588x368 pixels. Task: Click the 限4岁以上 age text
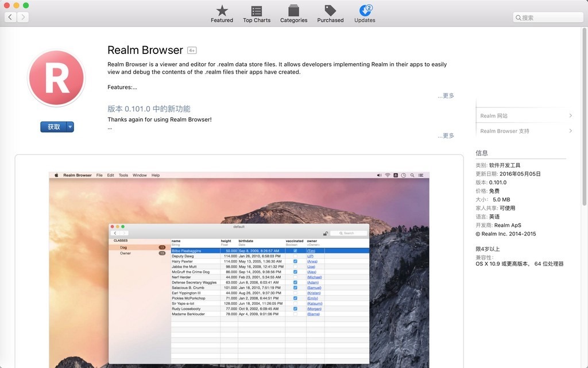coord(488,249)
